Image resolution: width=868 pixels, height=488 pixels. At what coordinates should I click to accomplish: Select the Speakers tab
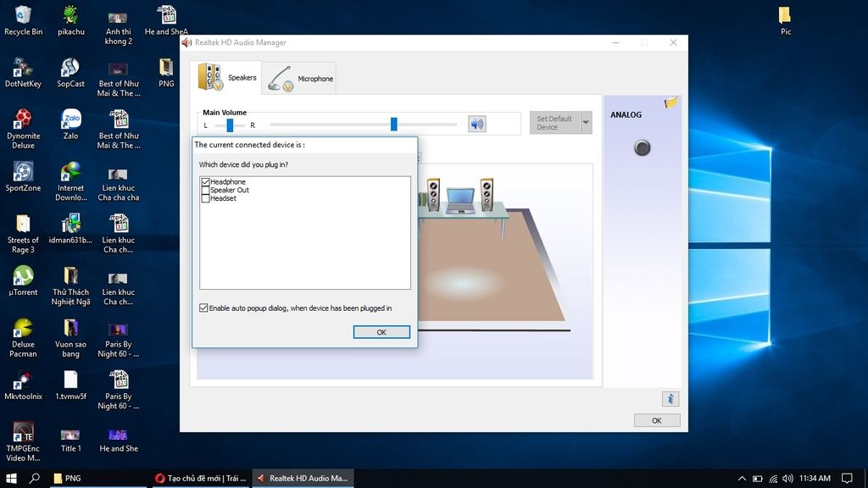227,77
